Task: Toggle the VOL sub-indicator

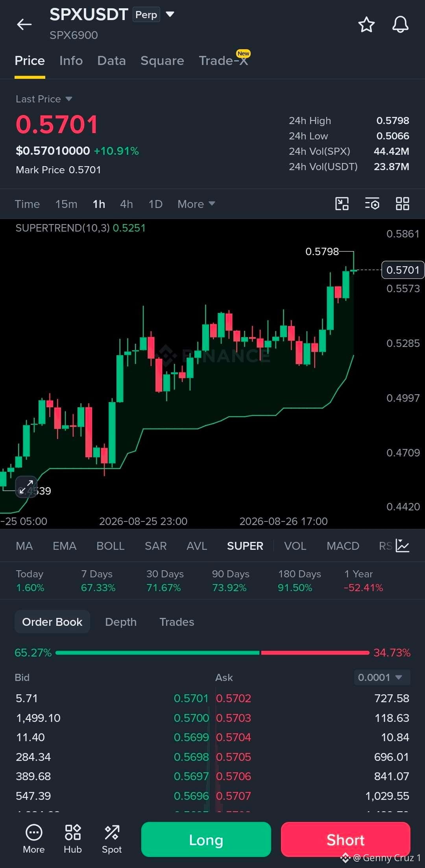Action: click(295, 546)
